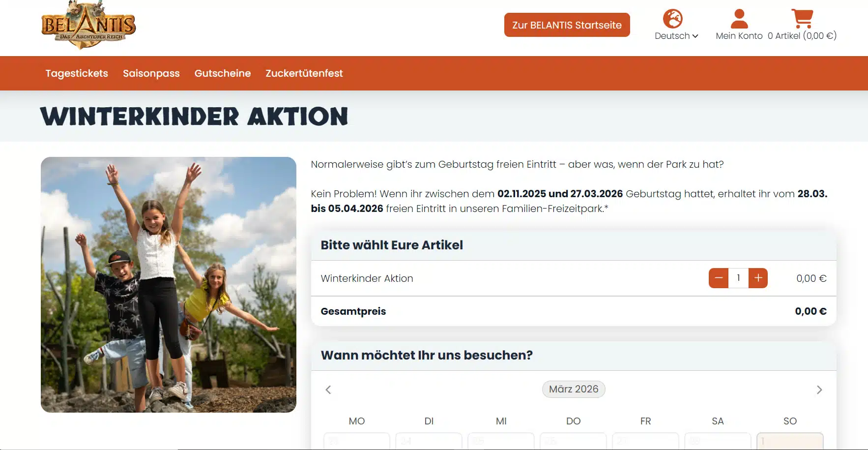Click the Mein Konto link
Image resolution: width=868 pixels, height=450 pixels.
point(739,36)
